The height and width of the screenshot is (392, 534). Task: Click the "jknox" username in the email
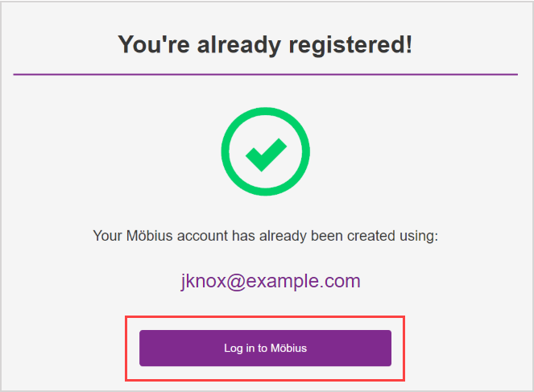(203, 281)
